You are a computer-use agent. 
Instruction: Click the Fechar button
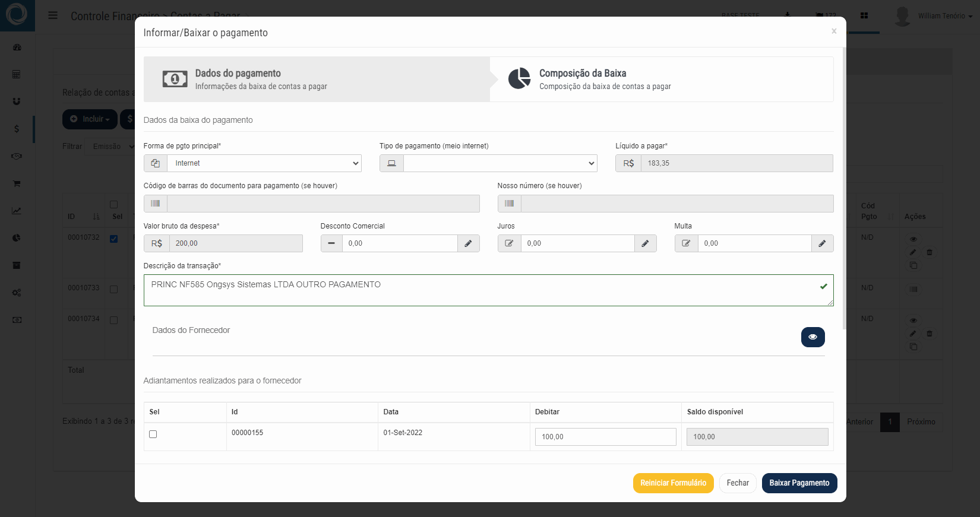pyautogui.click(x=738, y=483)
